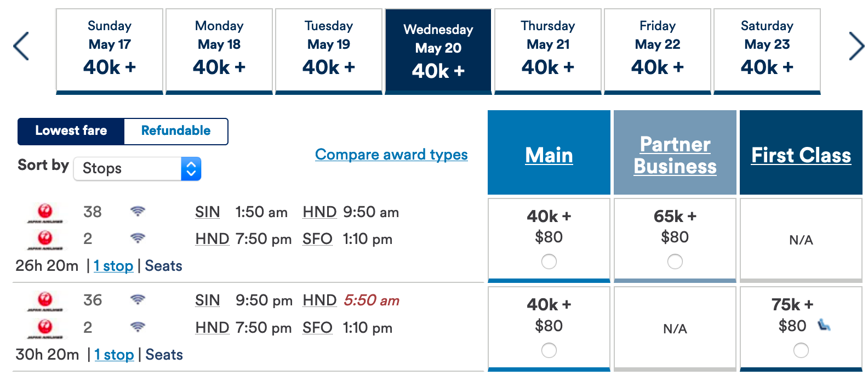Click Wi-Fi icon for flight 36

pyautogui.click(x=138, y=299)
